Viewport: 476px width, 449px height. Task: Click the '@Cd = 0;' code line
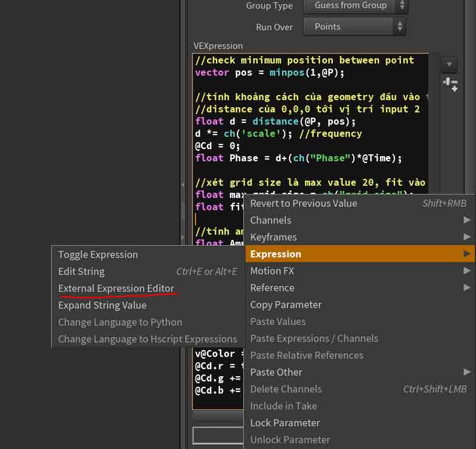(x=218, y=146)
